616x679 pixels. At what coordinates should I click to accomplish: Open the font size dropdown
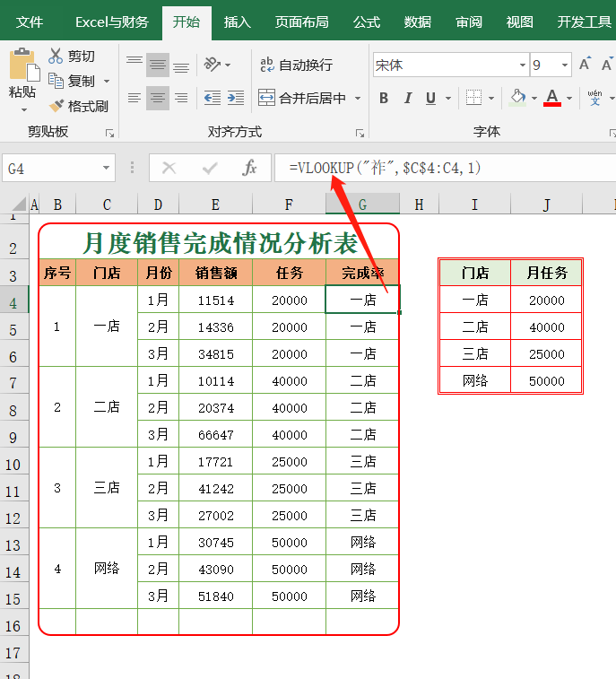coord(565,65)
